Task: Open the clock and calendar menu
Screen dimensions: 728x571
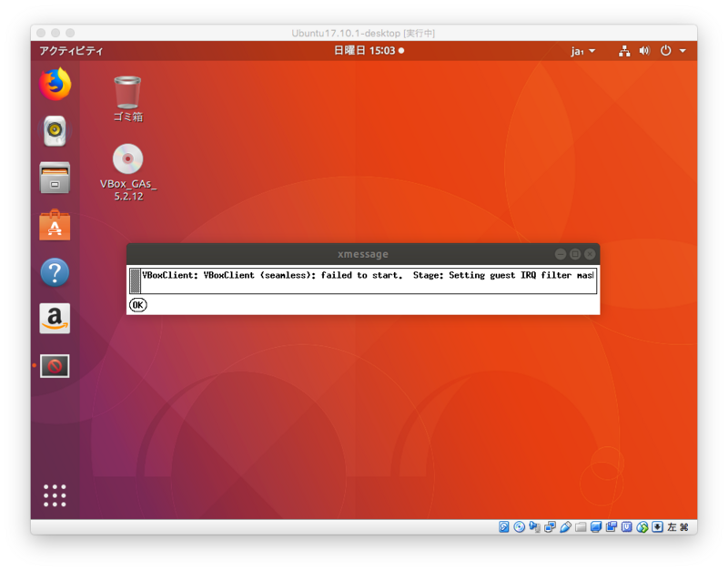Action: click(x=369, y=50)
